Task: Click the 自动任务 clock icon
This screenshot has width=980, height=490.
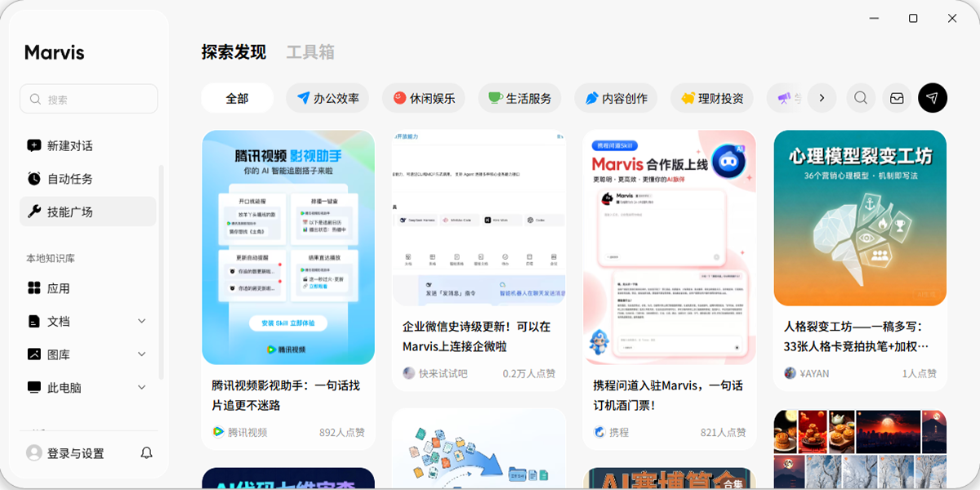Action: (x=34, y=178)
